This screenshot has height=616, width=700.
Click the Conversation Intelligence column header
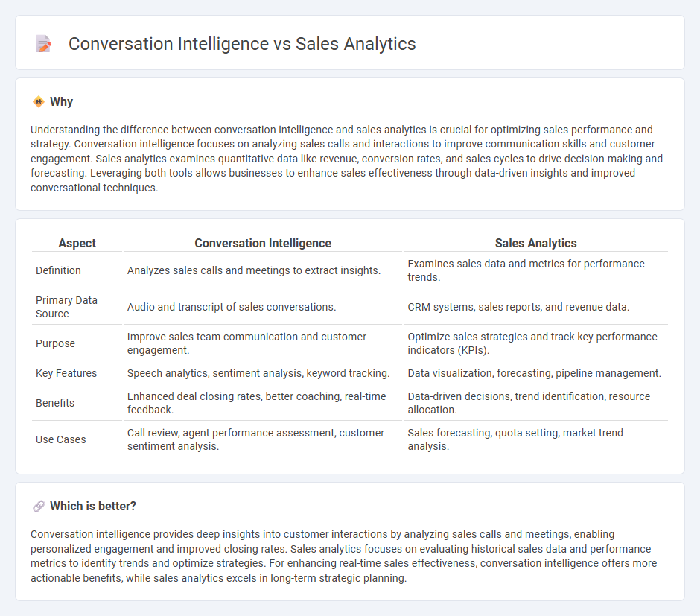262,243
